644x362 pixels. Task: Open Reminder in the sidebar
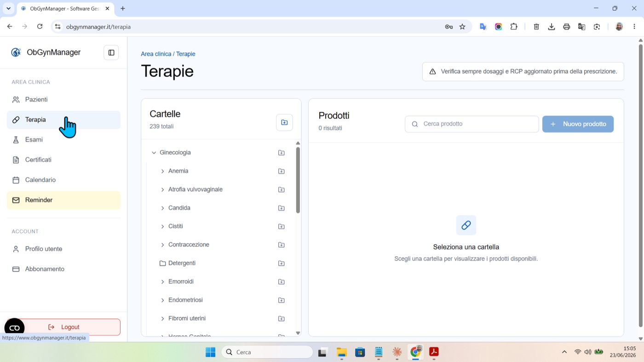(63, 200)
